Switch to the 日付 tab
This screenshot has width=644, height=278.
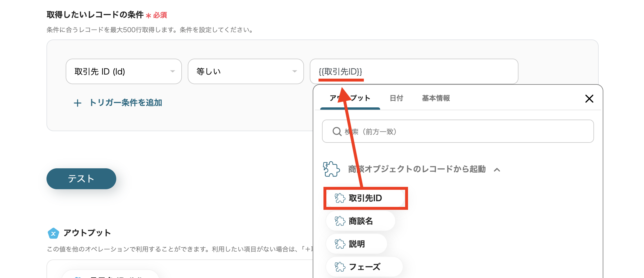397,98
